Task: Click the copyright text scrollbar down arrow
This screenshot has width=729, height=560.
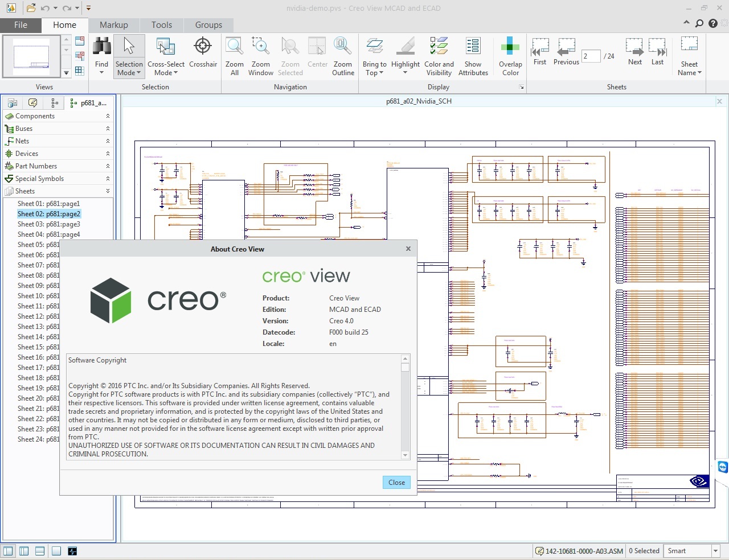Action: 406,455
